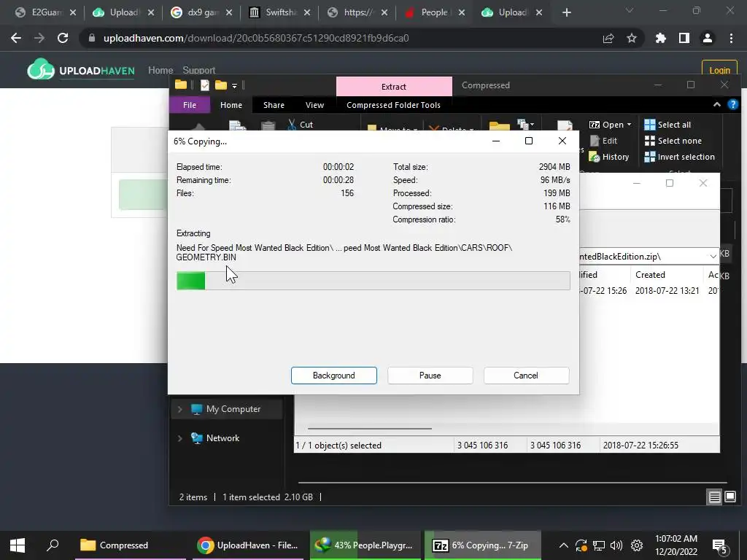Click the Extract contextual tab
Image resolution: width=747 pixels, height=560 pixels.
[394, 86]
